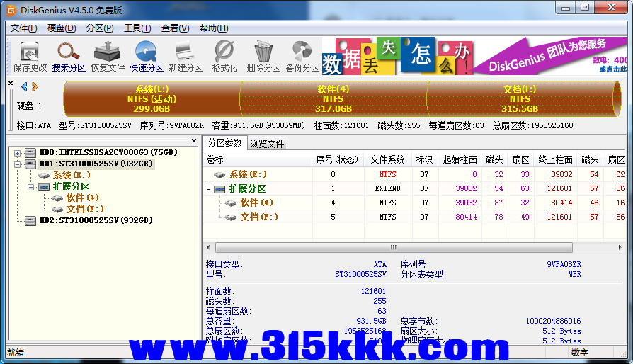
Task: Click the 软件(4) icon in partition table
Action: (231, 203)
